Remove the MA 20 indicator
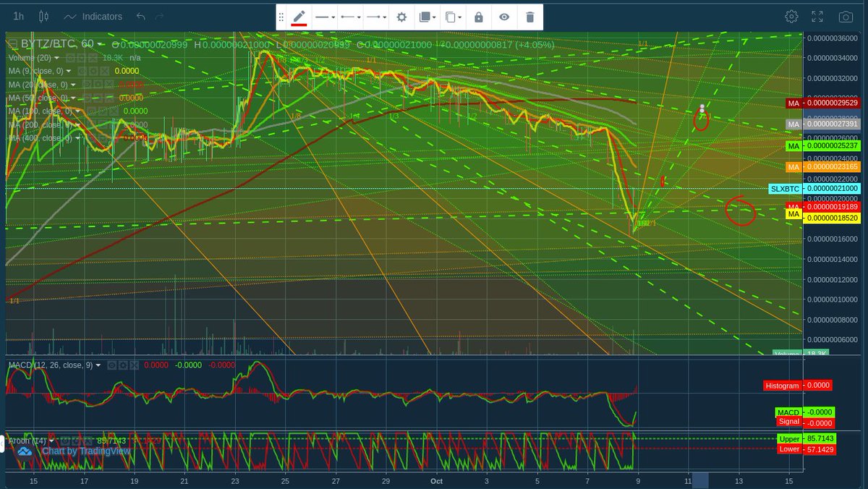 click(x=109, y=84)
